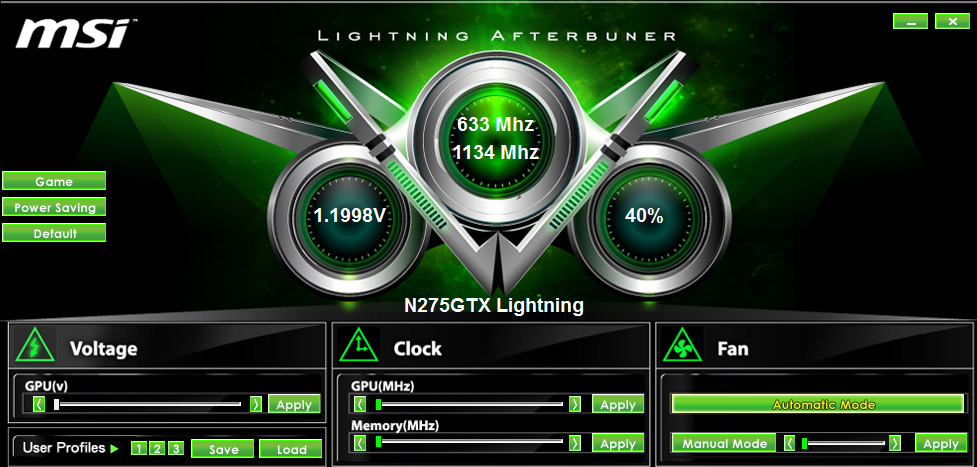Click the fan speed slider handle
The width and height of the screenshot is (977, 467).
click(804, 443)
